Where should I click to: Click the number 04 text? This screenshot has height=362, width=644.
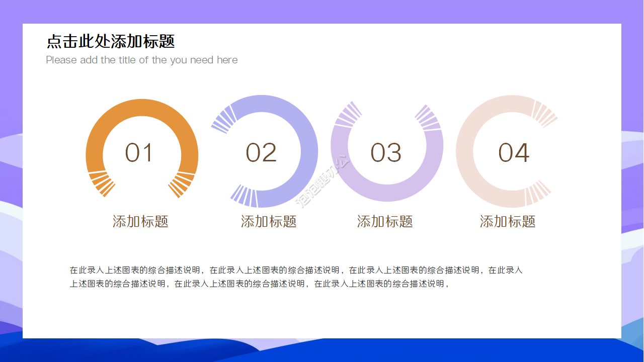(x=514, y=153)
